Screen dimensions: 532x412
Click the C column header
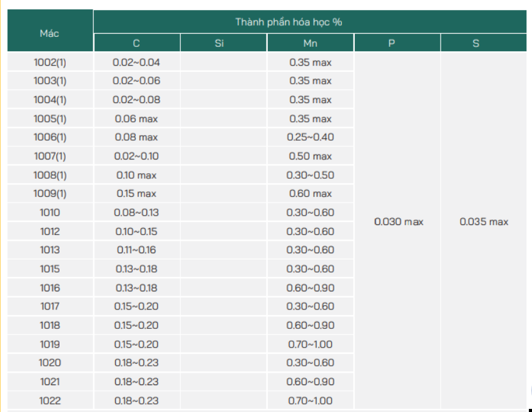(136, 43)
